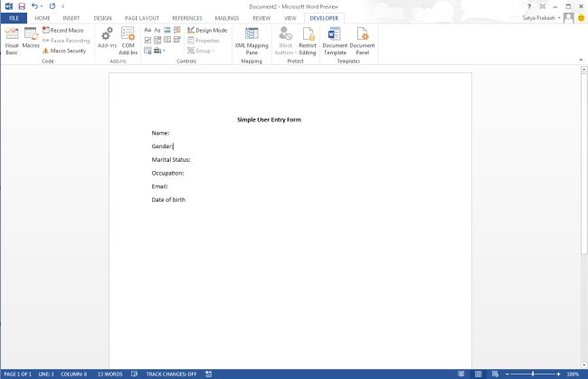588x379 pixels.
Task: Click the smiley feedback icon
Action: [x=582, y=17]
